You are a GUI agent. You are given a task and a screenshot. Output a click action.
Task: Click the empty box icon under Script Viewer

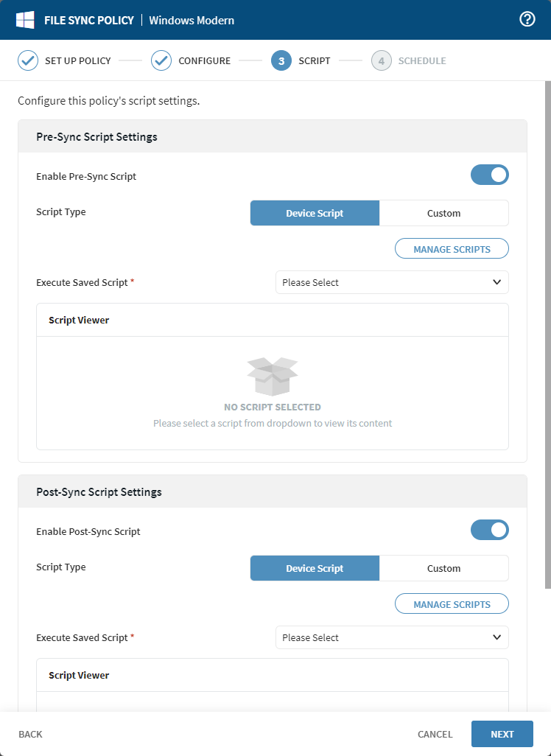(273, 374)
